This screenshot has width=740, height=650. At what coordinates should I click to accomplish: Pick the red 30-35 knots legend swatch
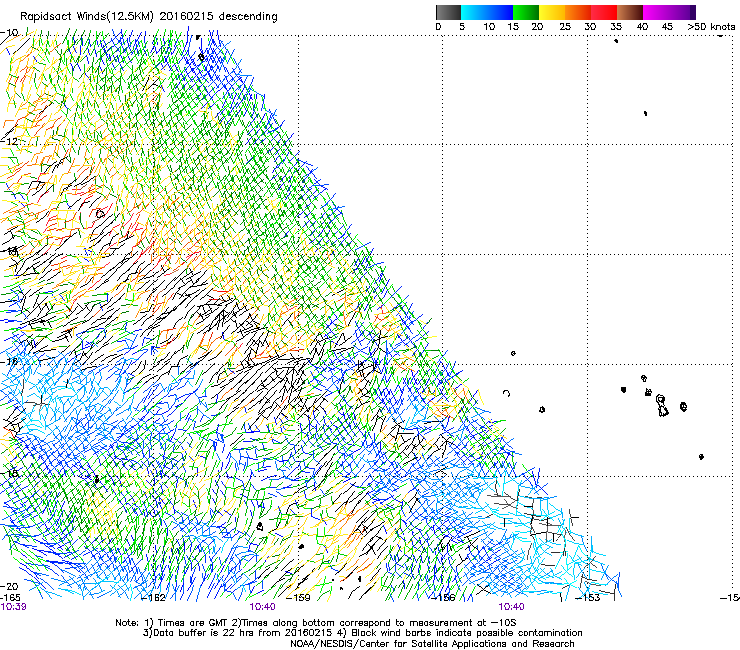coord(604,12)
